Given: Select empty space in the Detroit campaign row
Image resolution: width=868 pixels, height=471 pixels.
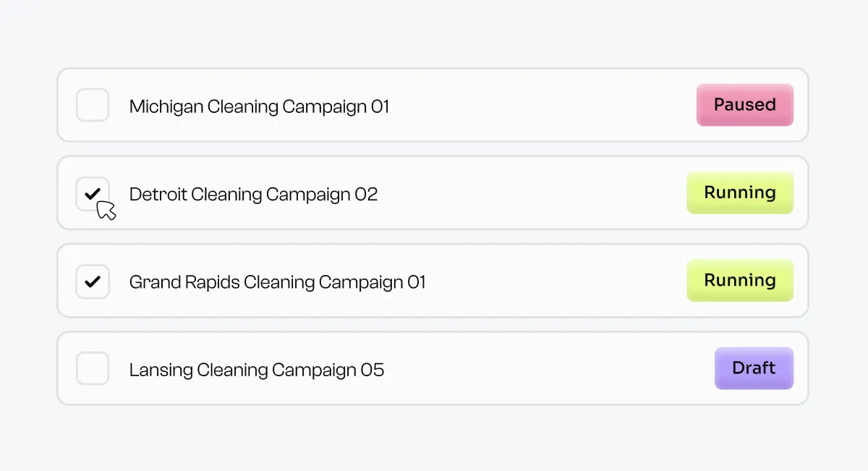Looking at the screenshot, I should click(x=532, y=193).
